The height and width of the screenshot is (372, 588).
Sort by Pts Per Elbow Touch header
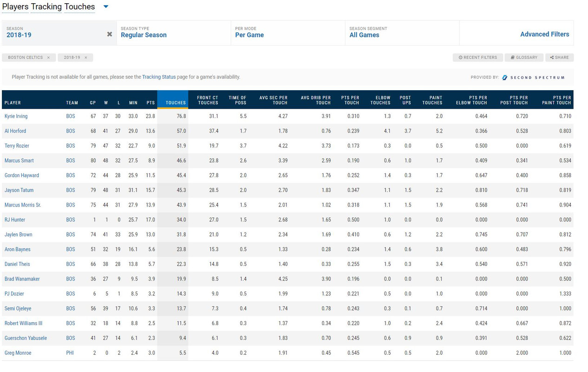[471, 100]
